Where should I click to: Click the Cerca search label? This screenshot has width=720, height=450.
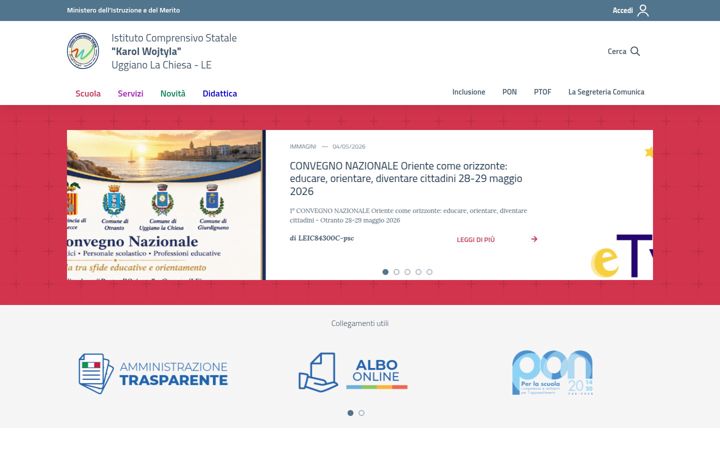617,51
